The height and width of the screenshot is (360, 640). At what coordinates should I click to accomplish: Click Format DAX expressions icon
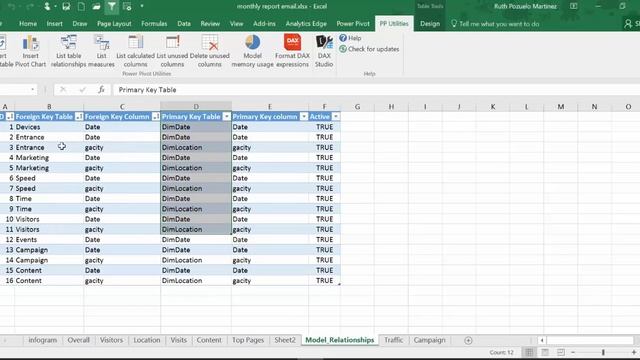pyautogui.click(x=292, y=42)
